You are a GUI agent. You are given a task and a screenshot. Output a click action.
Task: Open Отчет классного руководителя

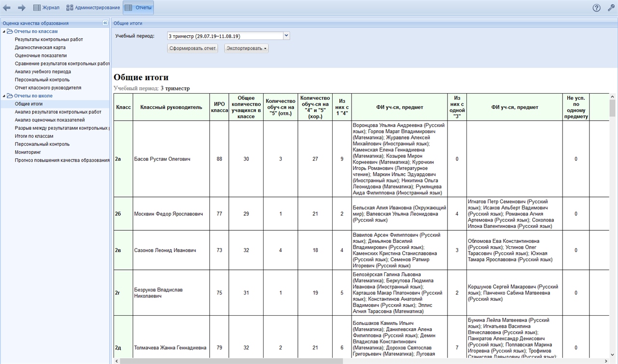48,88
